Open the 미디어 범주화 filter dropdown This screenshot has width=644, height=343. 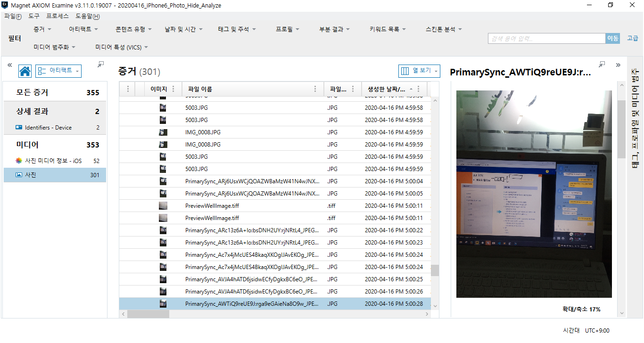(55, 47)
